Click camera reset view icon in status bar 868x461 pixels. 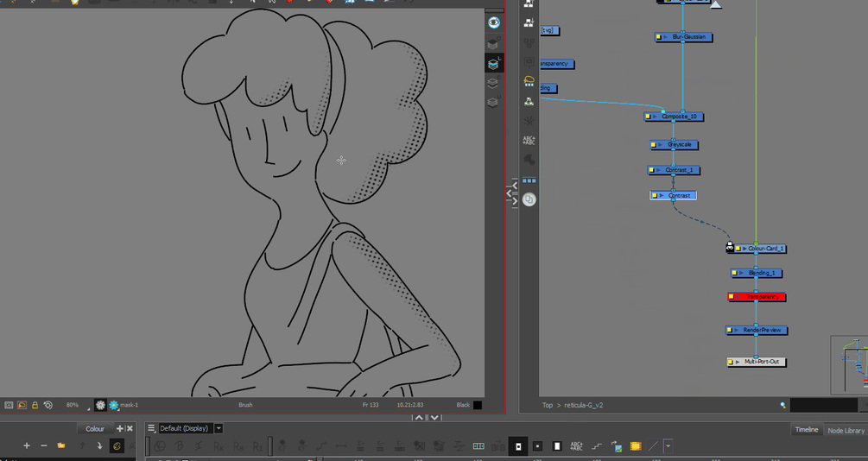(9, 405)
